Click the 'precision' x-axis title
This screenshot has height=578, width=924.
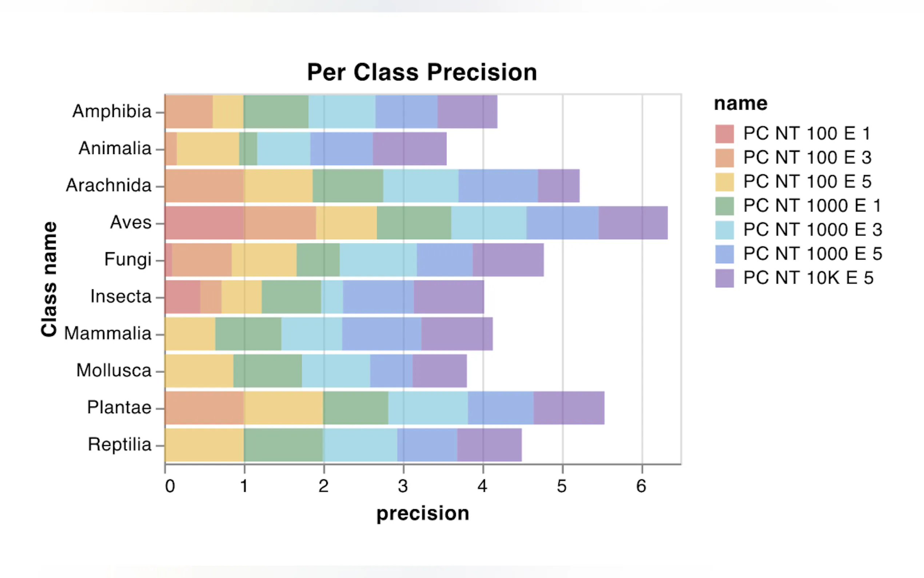422,514
